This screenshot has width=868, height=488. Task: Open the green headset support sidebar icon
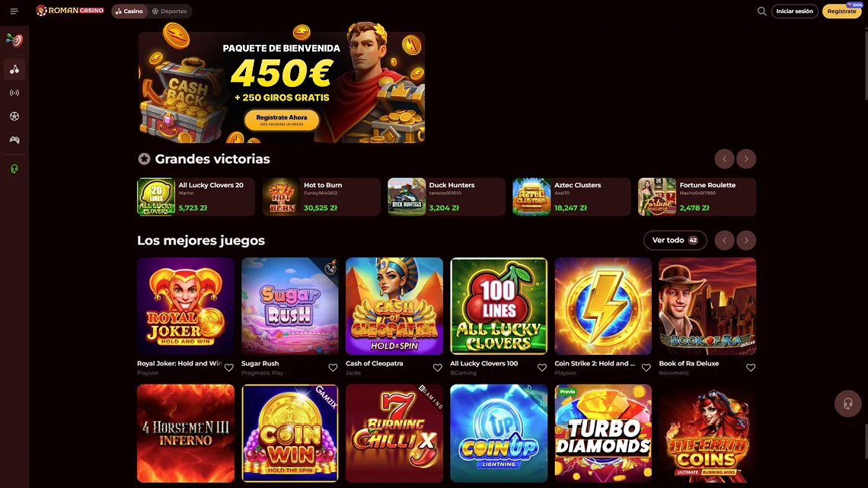point(14,169)
